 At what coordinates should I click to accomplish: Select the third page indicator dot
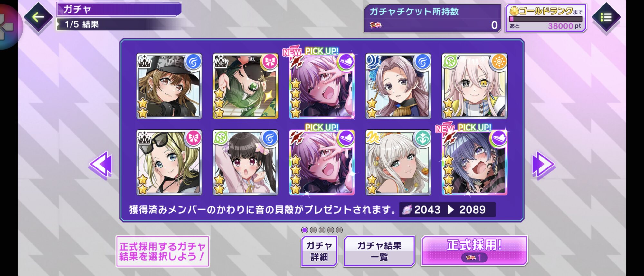click(322, 230)
